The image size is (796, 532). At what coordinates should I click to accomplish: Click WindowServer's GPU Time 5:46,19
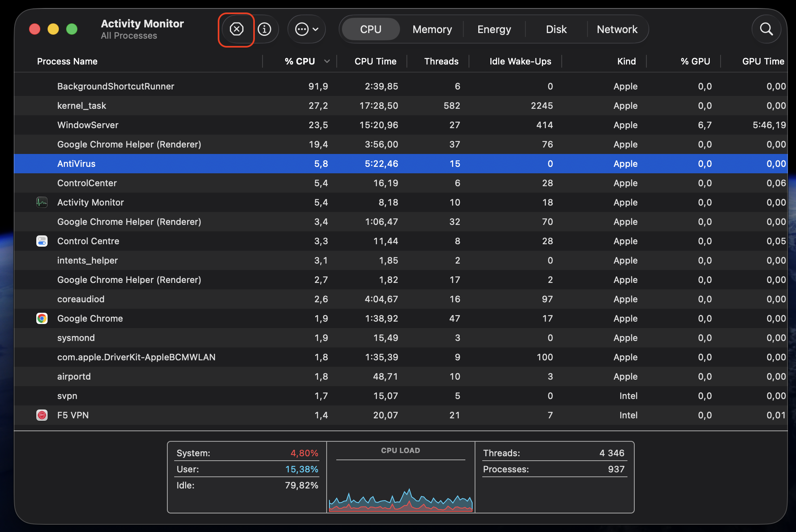[769, 125]
